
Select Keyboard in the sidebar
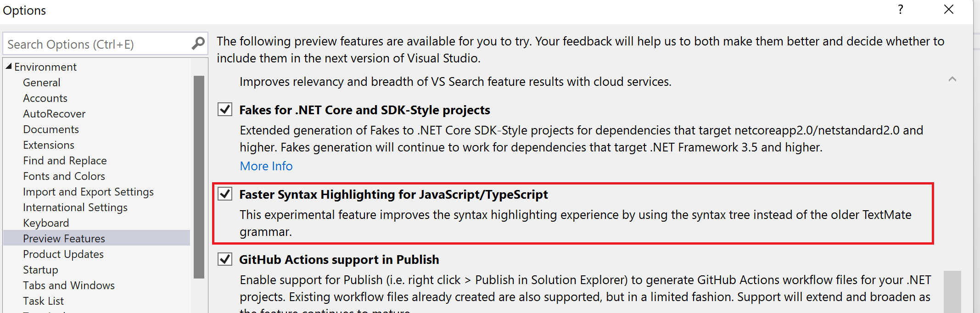tap(46, 223)
